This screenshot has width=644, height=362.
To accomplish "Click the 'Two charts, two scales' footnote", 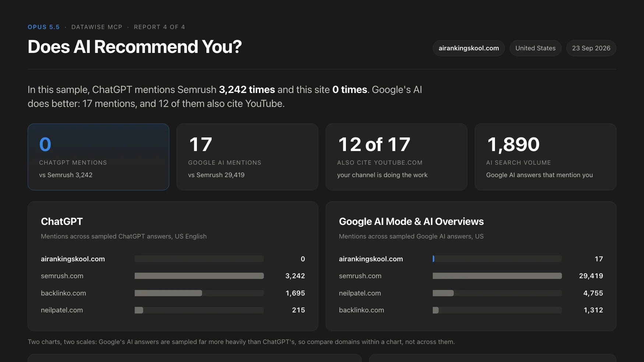I will click(x=241, y=342).
